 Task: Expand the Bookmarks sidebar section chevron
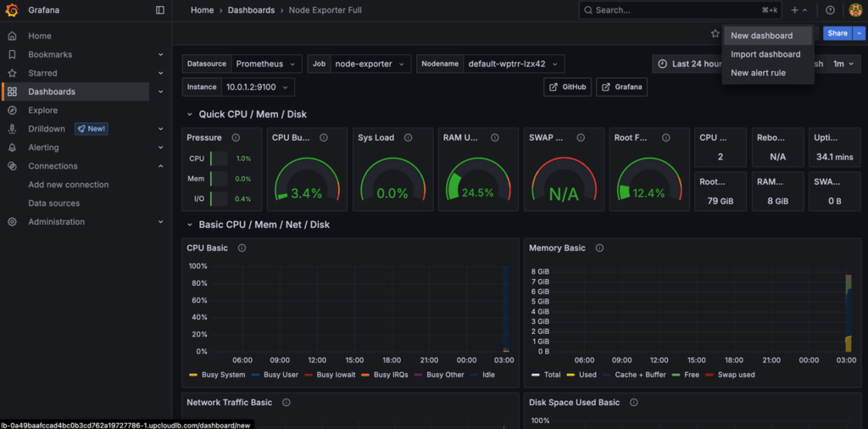pos(160,54)
